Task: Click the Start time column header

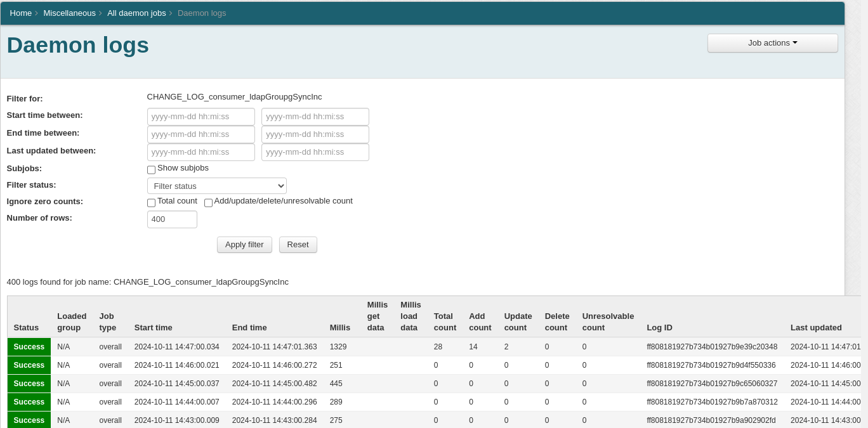Action: pos(153,328)
